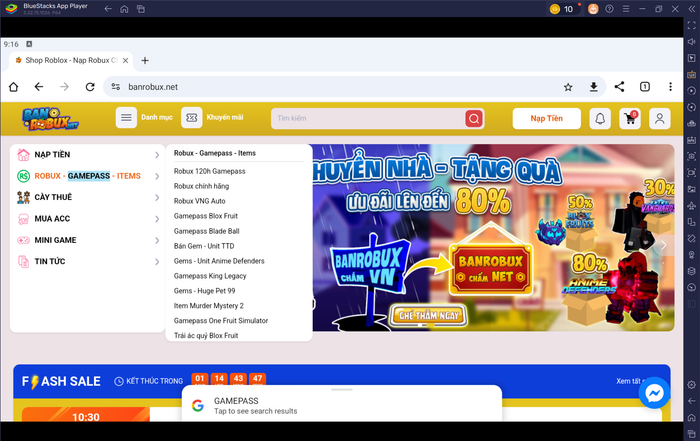Share the page via the share icon
700x441 pixels.
point(619,87)
